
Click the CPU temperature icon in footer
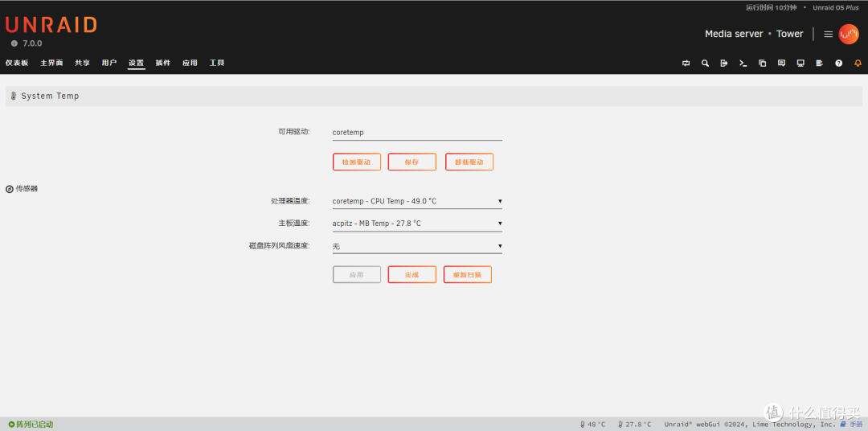tap(583, 425)
